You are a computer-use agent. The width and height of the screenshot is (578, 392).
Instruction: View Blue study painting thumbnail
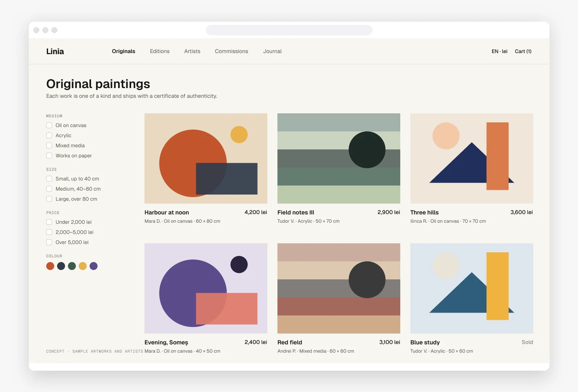coord(472,288)
